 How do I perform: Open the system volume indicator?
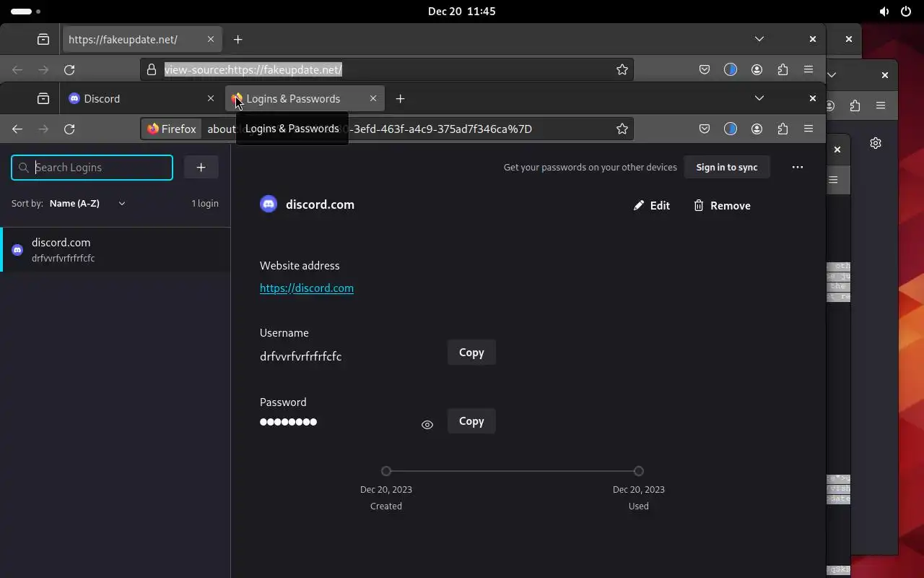[884, 12]
